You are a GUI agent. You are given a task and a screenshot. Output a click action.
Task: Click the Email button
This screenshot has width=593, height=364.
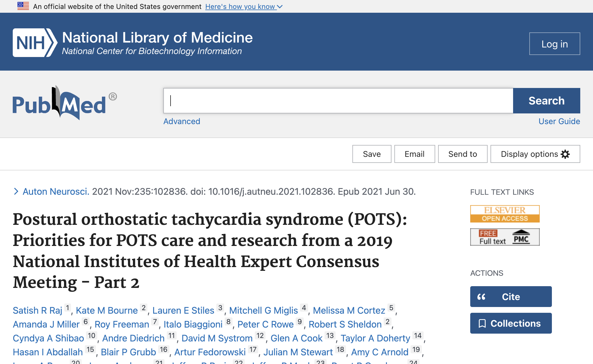tap(415, 154)
